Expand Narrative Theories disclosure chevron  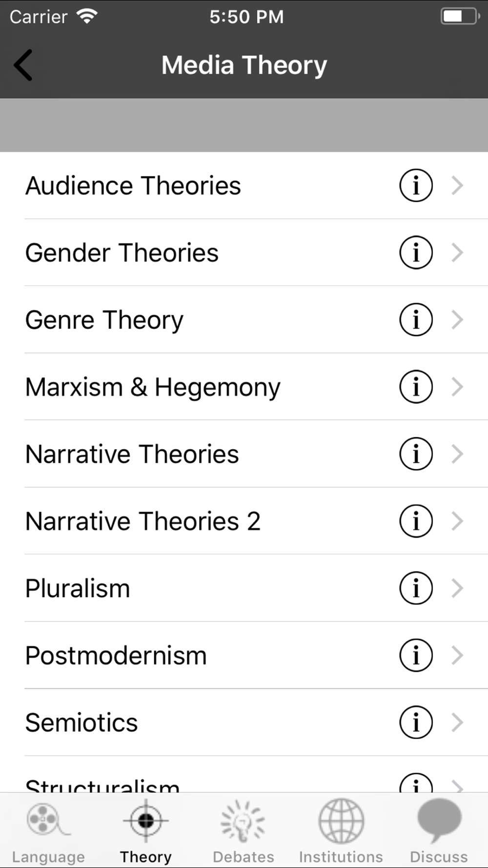coord(457,454)
